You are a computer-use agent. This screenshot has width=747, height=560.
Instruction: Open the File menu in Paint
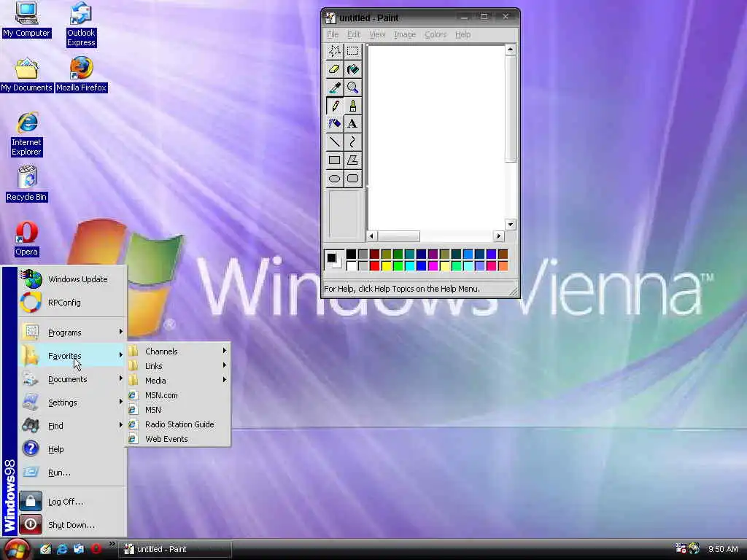pyautogui.click(x=333, y=34)
